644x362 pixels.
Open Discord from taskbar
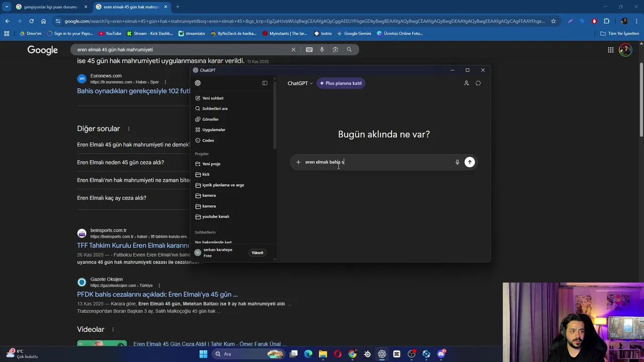pyautogui.click(x=441, y=354)
